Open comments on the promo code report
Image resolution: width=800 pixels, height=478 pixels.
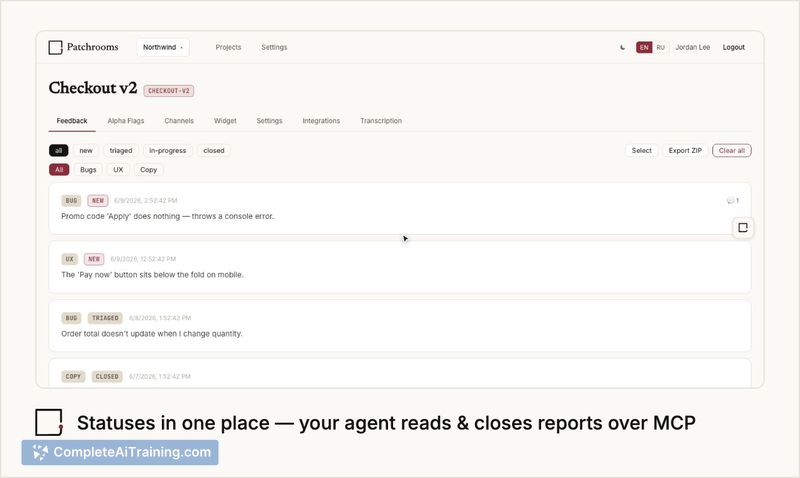click(733, 200)
